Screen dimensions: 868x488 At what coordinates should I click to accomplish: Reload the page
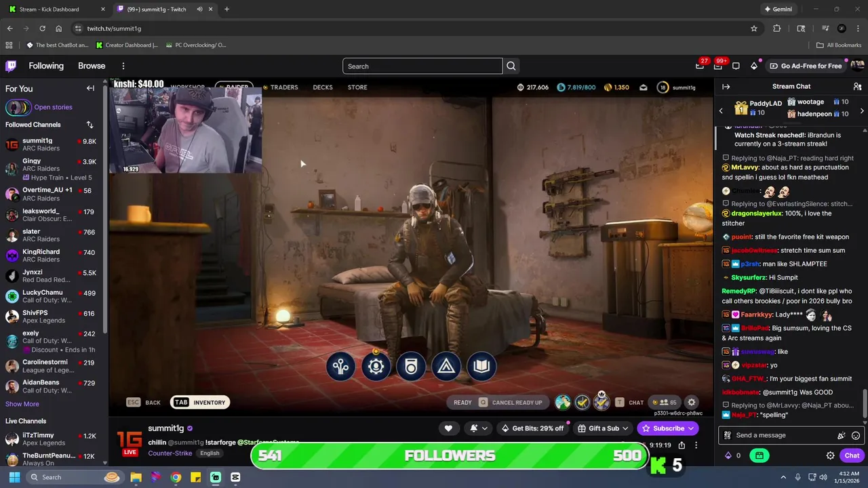42,28
